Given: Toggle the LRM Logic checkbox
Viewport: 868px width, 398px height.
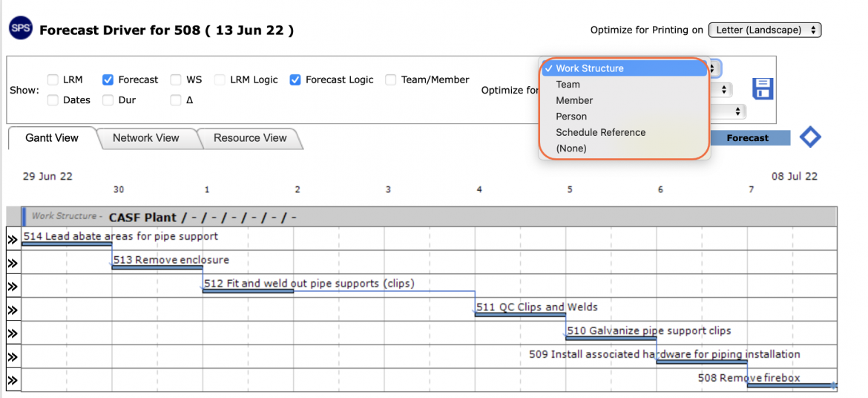Looking at the screenshot, I should coord(220,79).
